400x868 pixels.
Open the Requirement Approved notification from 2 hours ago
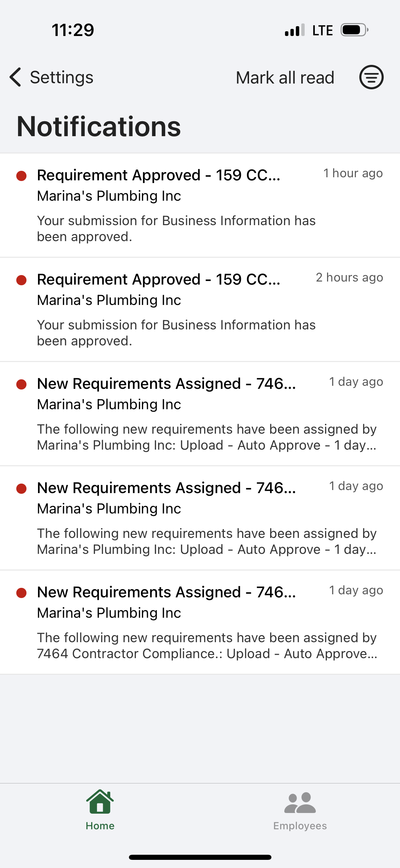pos(176,309)
